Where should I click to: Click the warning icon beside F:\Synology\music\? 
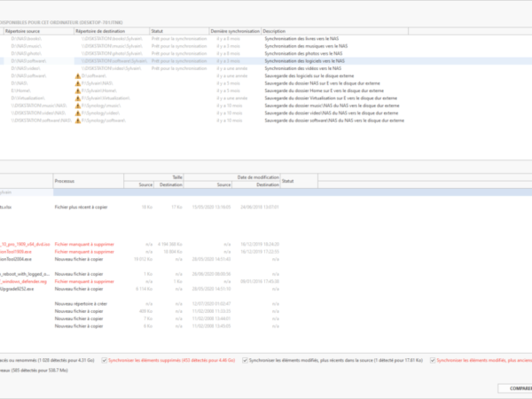click(78, 106)
